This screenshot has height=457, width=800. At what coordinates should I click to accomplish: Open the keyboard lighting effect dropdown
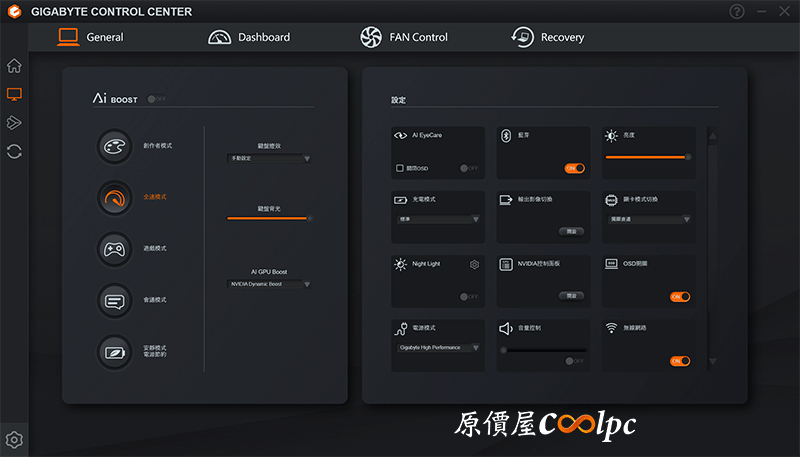tap(269, 159)
